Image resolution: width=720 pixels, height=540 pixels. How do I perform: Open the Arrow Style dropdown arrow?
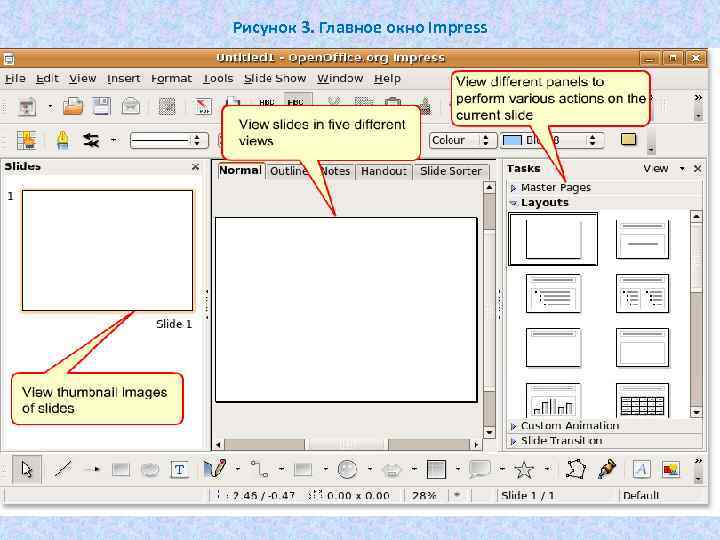tap(113, 140)
